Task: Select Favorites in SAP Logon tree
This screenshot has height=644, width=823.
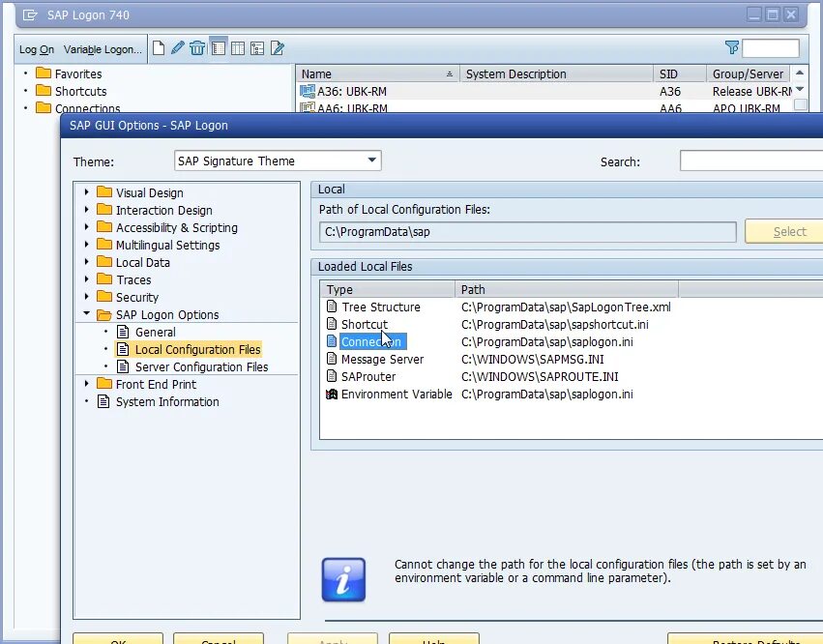Action: click(x=78, y=74)
